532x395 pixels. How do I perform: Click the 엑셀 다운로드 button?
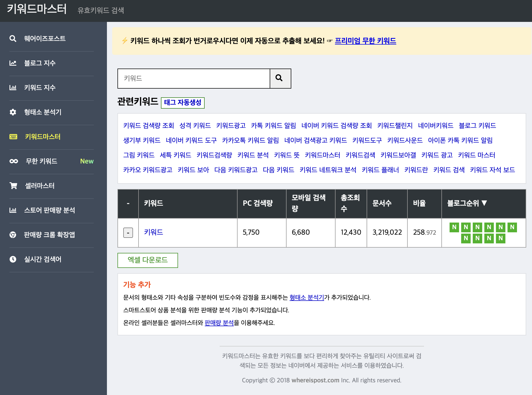click(x=147, y=260)
